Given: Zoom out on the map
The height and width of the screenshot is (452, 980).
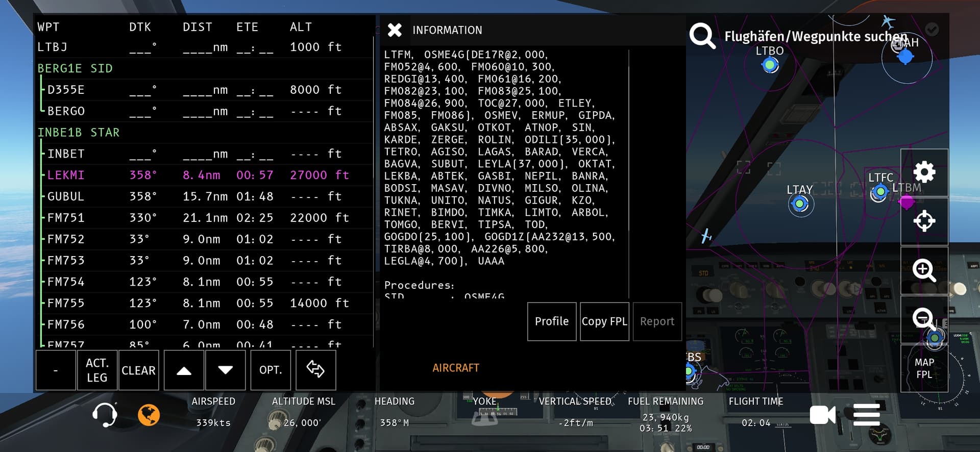Looking at the screenshot, I should coord(924,319).
